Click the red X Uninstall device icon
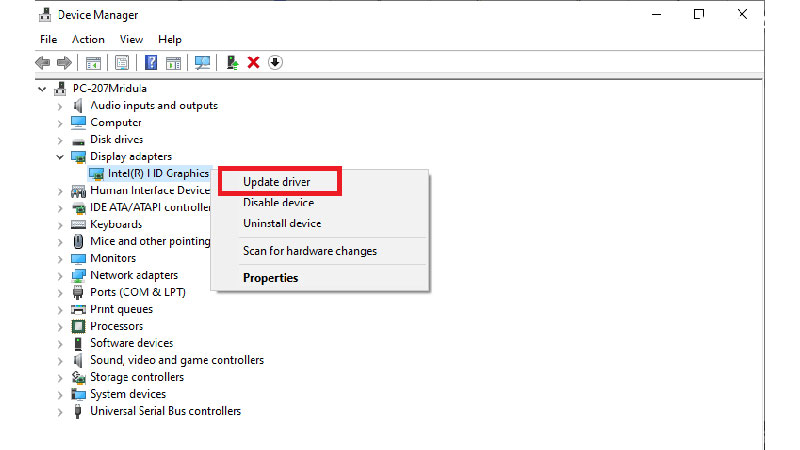The width and height of the screenshot is (800, 450). tap(254, 63)
